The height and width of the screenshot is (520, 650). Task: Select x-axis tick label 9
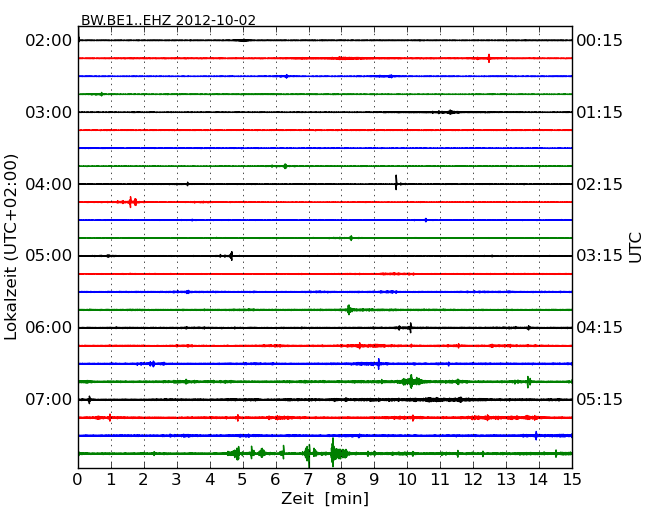point(374,480)
